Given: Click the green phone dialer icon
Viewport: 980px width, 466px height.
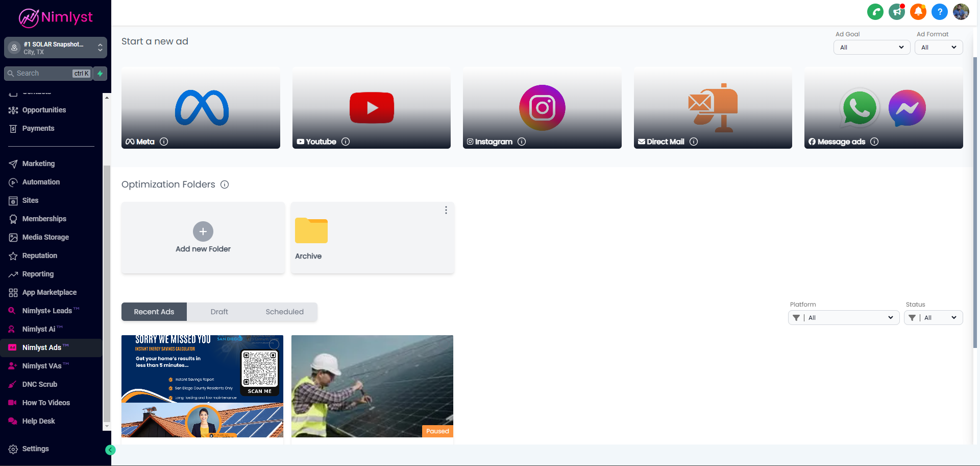Looking at the screenshot, I should point(875,12).
